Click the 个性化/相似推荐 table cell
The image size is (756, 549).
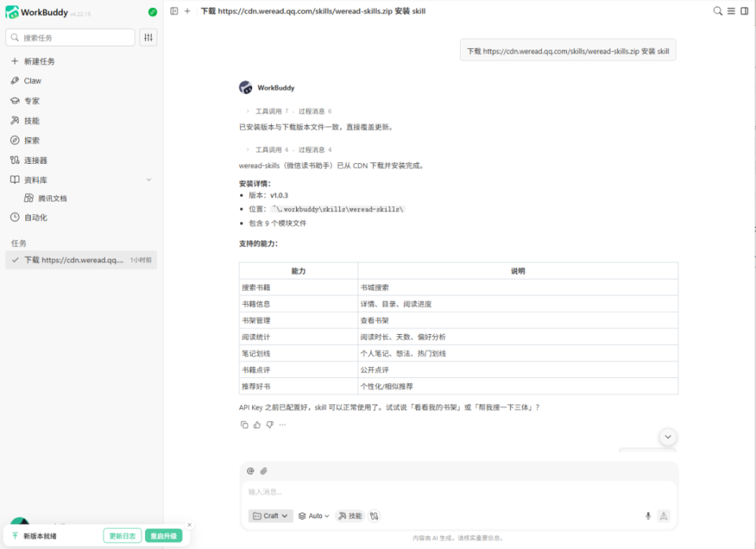[518, 387]
